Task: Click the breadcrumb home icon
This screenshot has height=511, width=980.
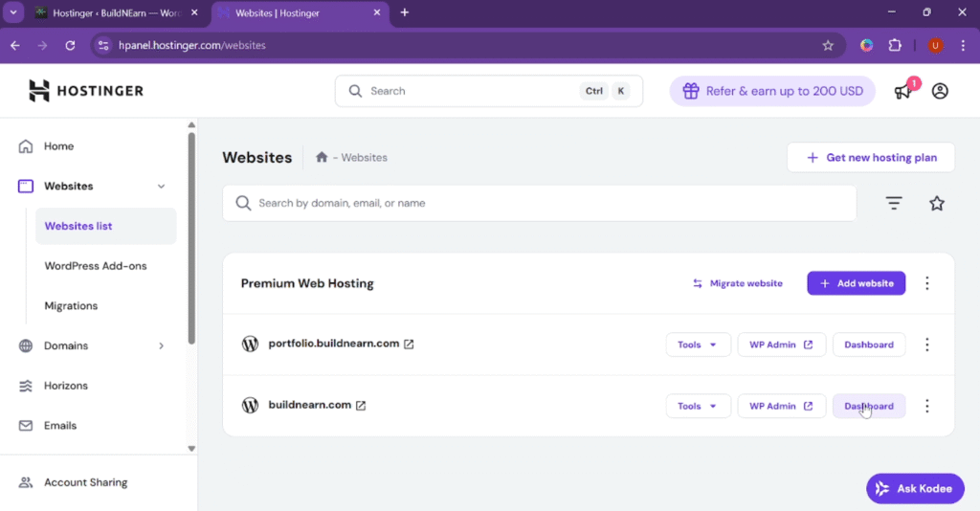Action: [322, 157]
